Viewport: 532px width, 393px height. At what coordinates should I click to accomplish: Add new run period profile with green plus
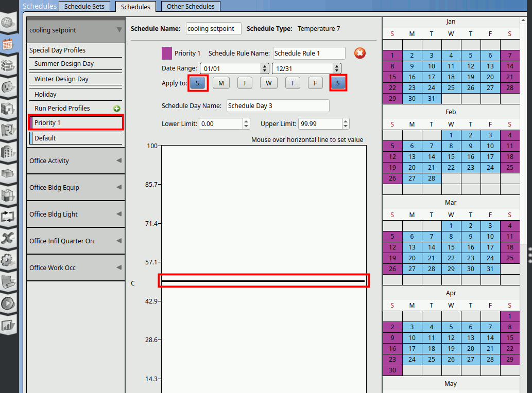click(117, 109)
